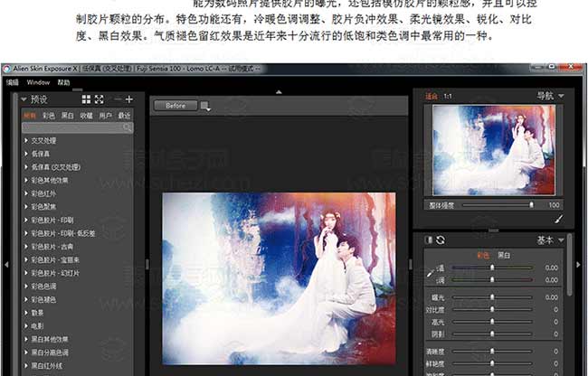Adjust the 对比度 slider
Viewport: 588px width, 376px height.
point(492,310)
